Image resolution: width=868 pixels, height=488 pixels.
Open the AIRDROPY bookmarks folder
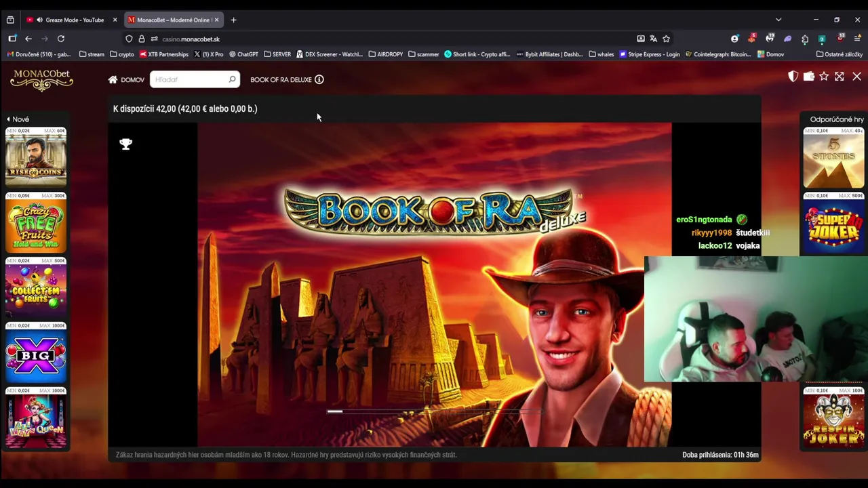tap(385, 54)
